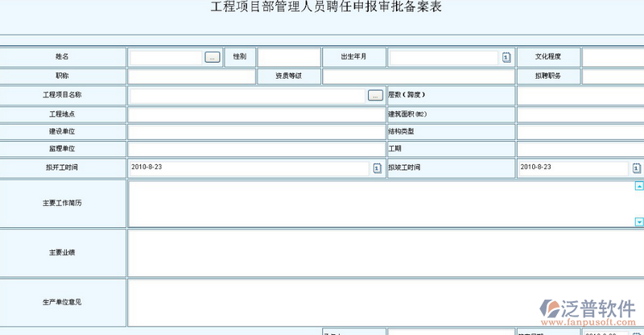The width and height of the screenshot is (644, 335).
Task: Click the browse button next to 工程项目名称
Action: pos(375,96)
